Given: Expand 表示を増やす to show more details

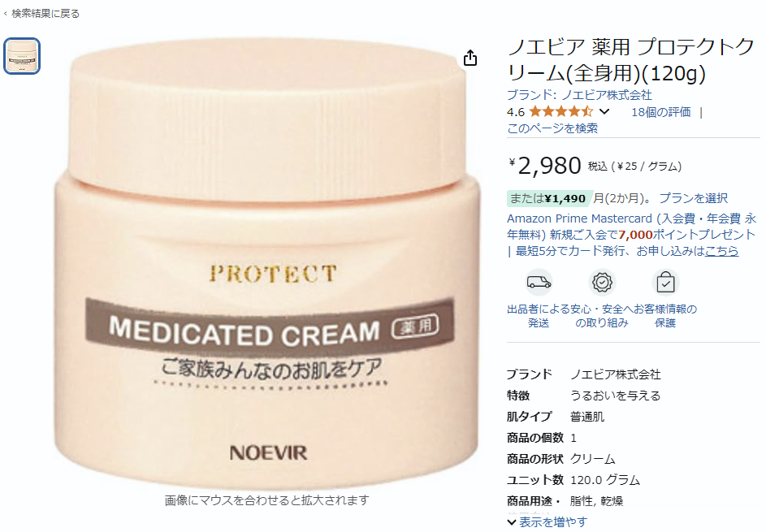Looking at the screenshot, I should point(547,521).
